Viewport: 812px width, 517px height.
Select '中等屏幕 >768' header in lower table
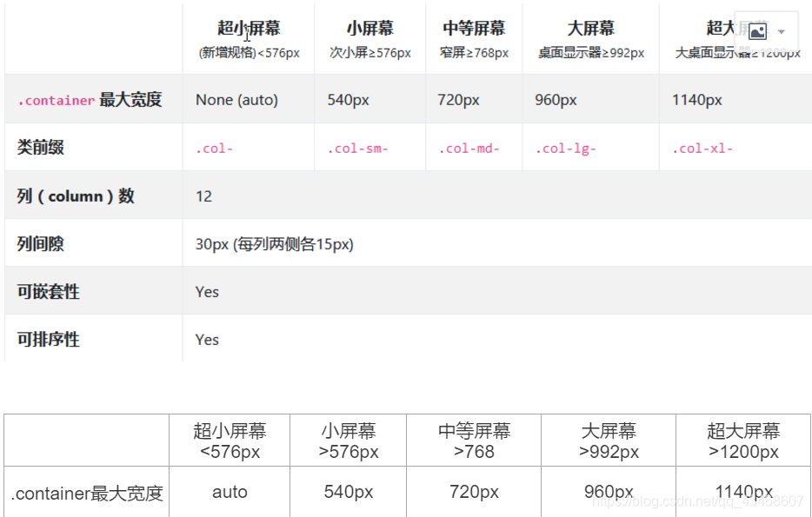[x=474, y=441]
